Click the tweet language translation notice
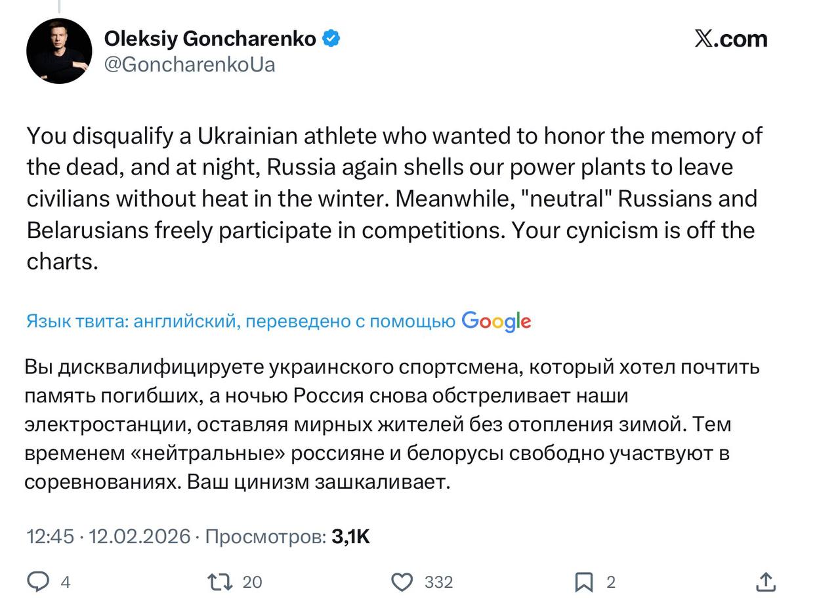 (x=240, y=321)
